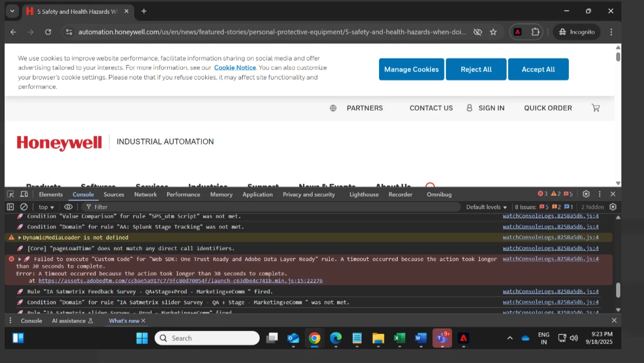Click the Adobe extension icon in toolbar

coord(517,32)
